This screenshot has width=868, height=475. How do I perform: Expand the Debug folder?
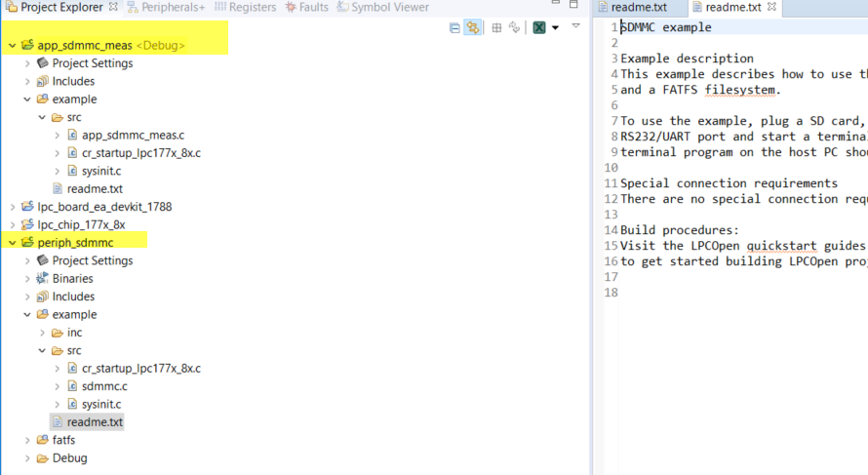(x=27, y=458)
